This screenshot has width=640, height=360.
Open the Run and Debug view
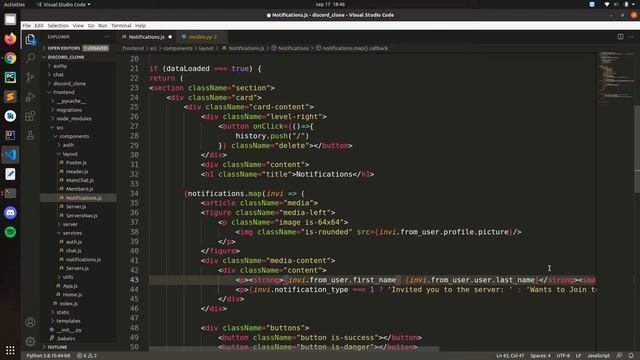[x=30, y=97]
